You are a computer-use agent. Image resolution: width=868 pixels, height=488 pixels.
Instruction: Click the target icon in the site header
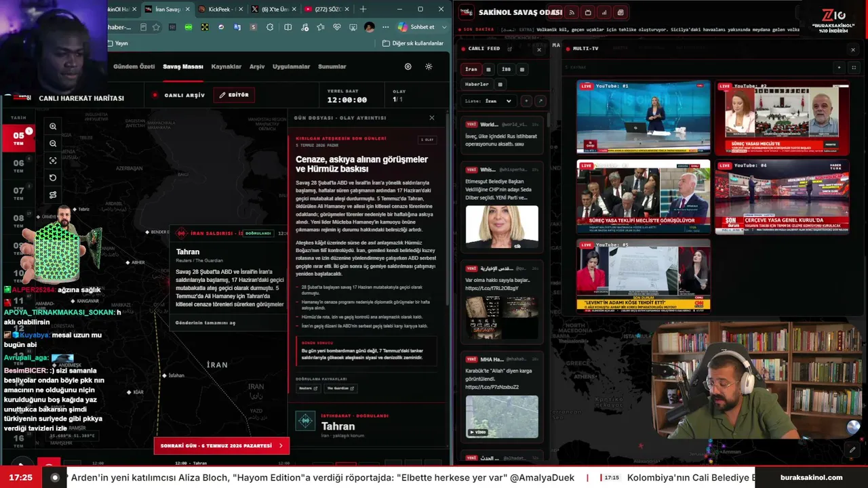(408, 66)
